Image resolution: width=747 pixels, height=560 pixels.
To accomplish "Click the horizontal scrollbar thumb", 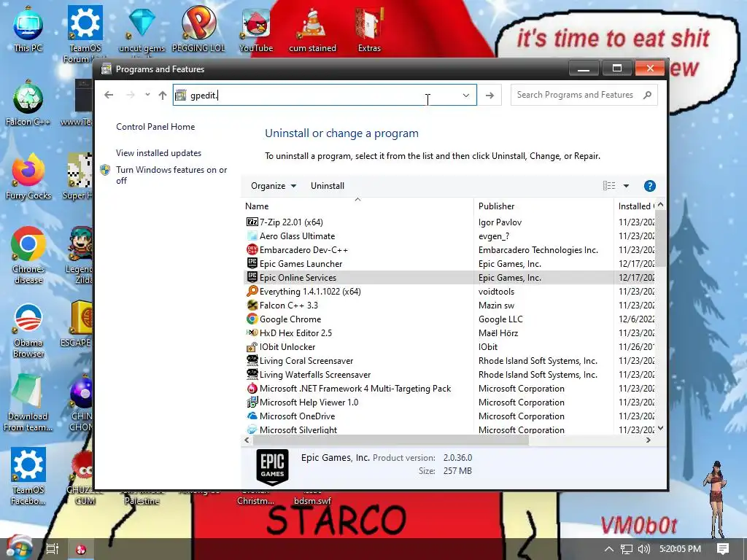I will pyautogui.click(x=390, y=440).
